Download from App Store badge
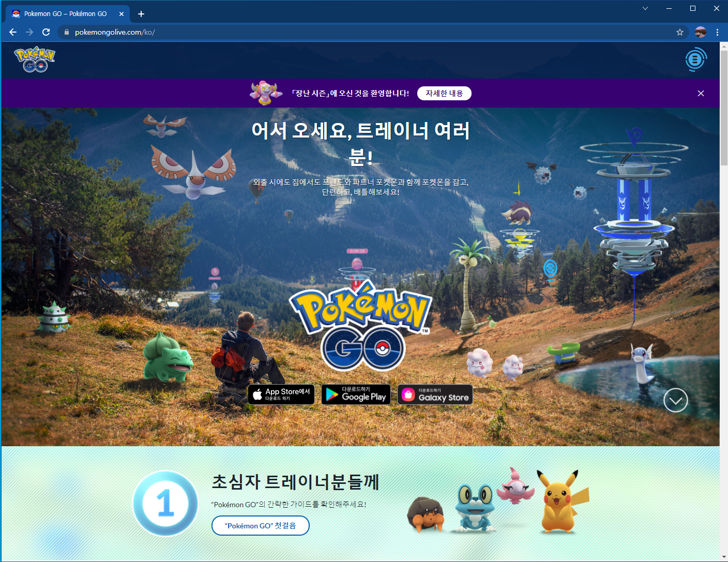The height and width of the screenshot is (562, 728). 281,394
